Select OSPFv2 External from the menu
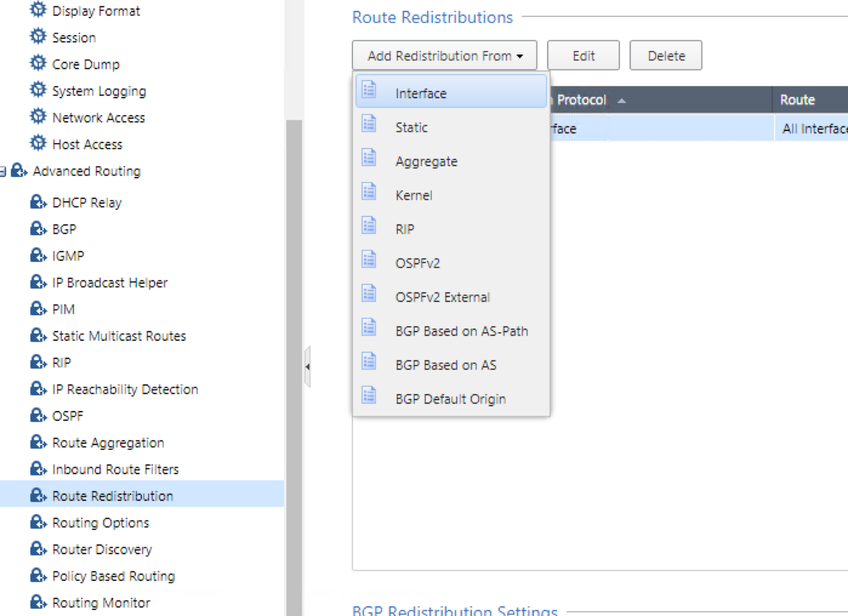Image resolution: width=848 pixels, height=616 pixels. coord(442,297)
